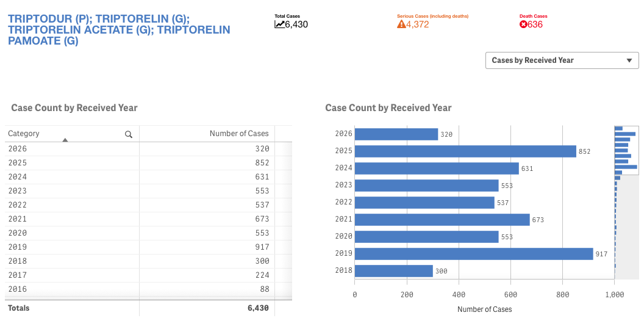644x318 pixels.
Task: Select the 2019 row in the table
Action: pyautogui.click(x=148, y=247)
